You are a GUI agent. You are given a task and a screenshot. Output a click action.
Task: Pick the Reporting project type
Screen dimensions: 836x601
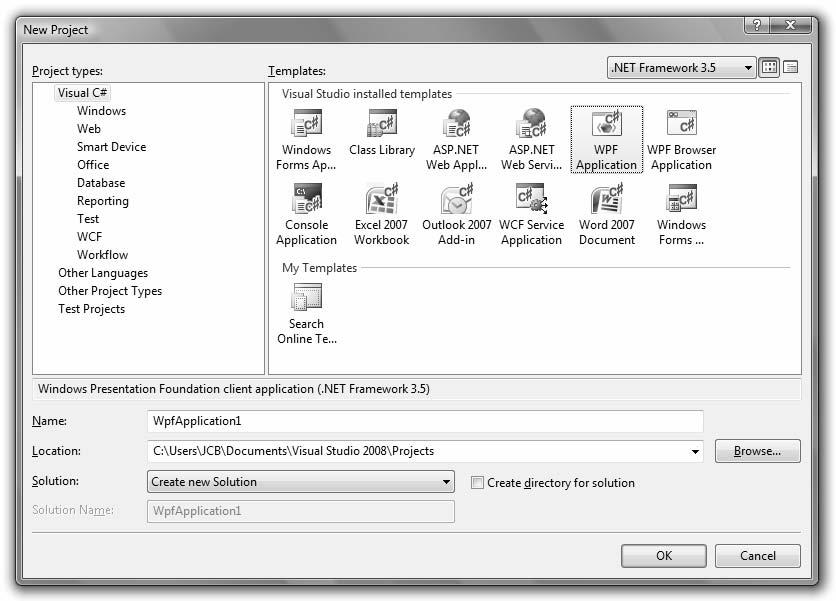click(x=103, y=201)
